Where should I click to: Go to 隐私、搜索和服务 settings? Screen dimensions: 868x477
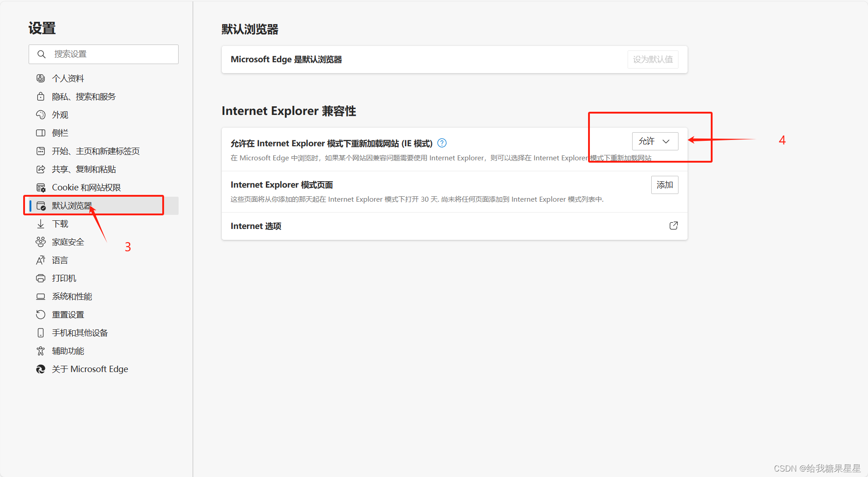click(104, 96)
